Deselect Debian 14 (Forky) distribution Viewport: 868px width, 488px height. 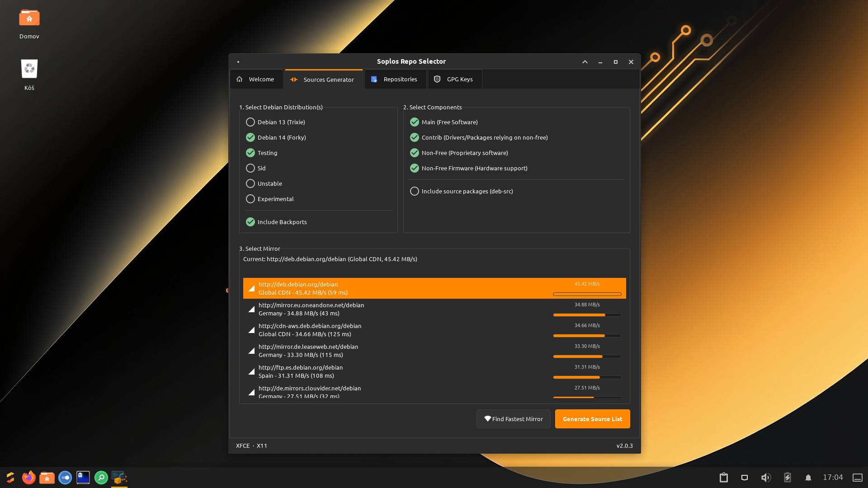276,137
